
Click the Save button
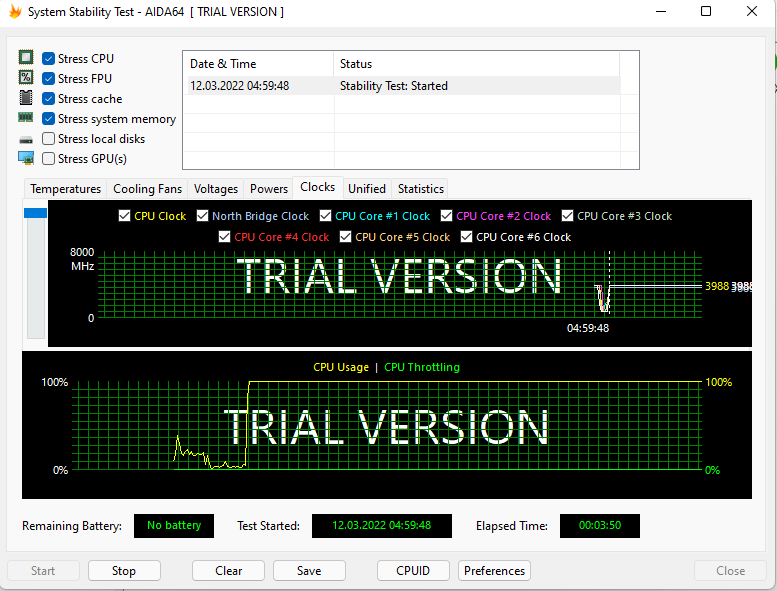(309, 571)
